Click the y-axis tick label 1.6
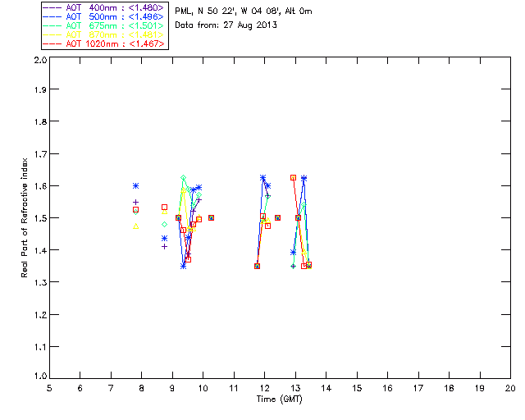Image resolution: width=525 pixels, height=420 pixels. (40, 186)
